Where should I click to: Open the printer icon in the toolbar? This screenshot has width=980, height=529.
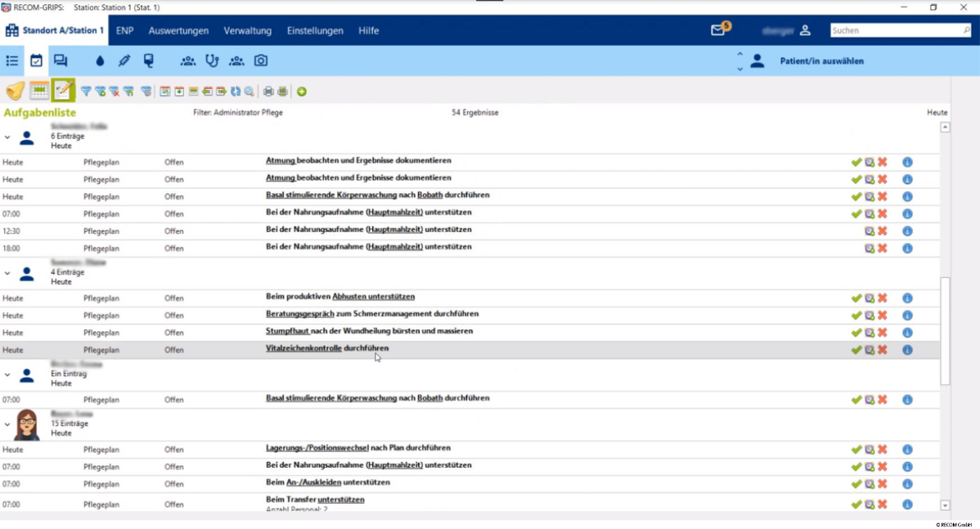[x=268, y=91]
